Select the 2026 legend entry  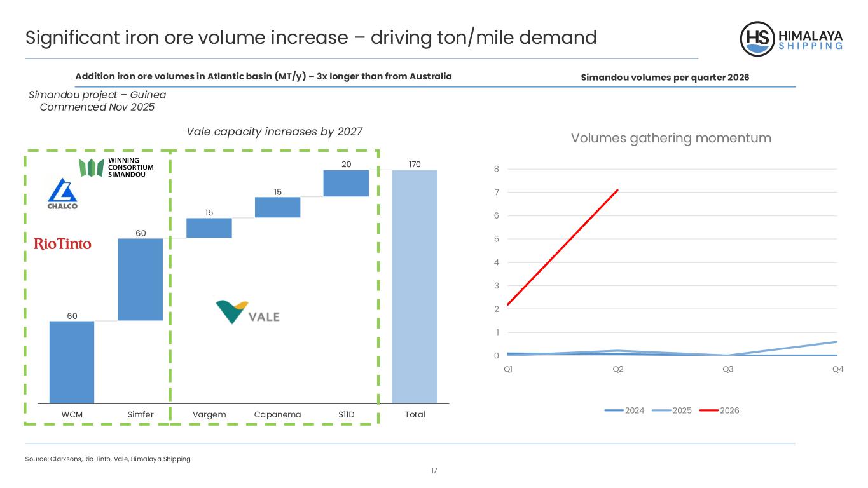point(719,410)
